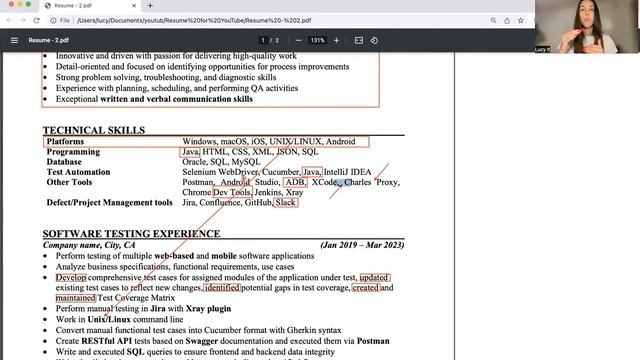Click 'Xray plugin' bold text
The image size is (640, 360).
(x=208, y=309)
